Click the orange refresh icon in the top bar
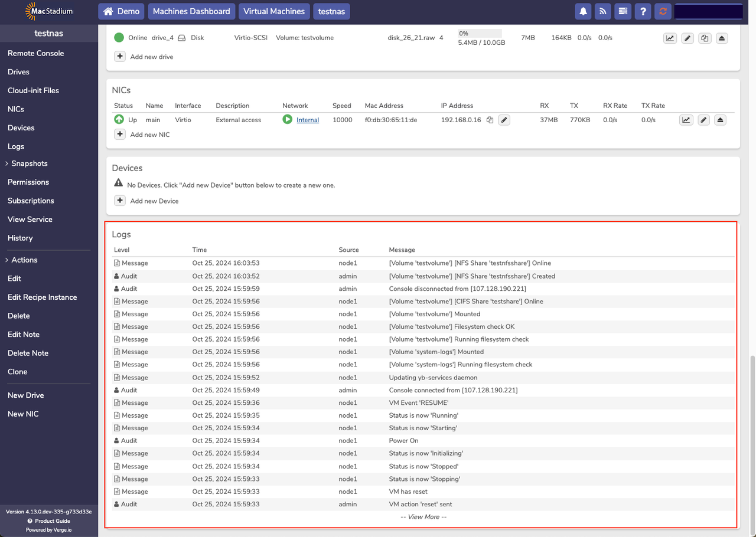The height and width of the screenshot is (537, 756). (x=663, y=11)
